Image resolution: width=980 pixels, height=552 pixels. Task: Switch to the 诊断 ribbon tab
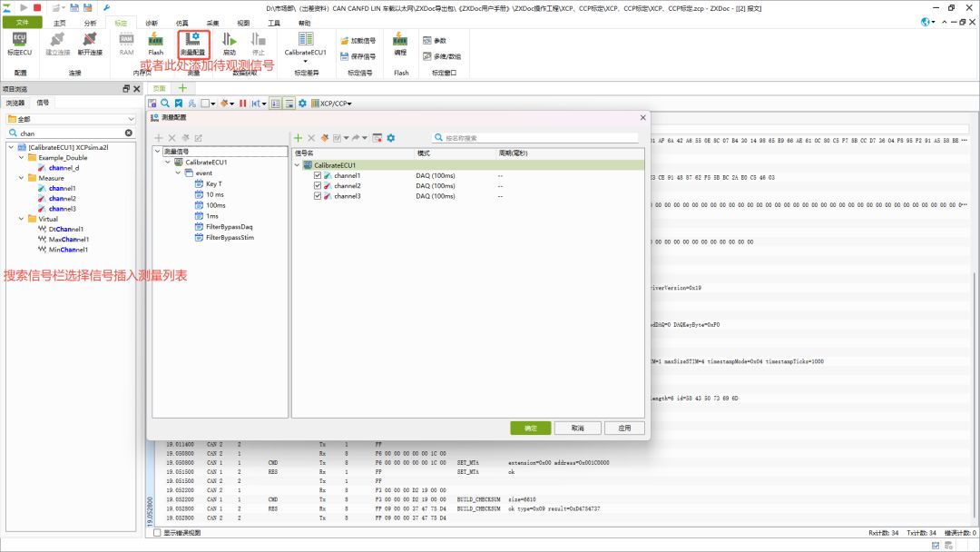(152, 23)
